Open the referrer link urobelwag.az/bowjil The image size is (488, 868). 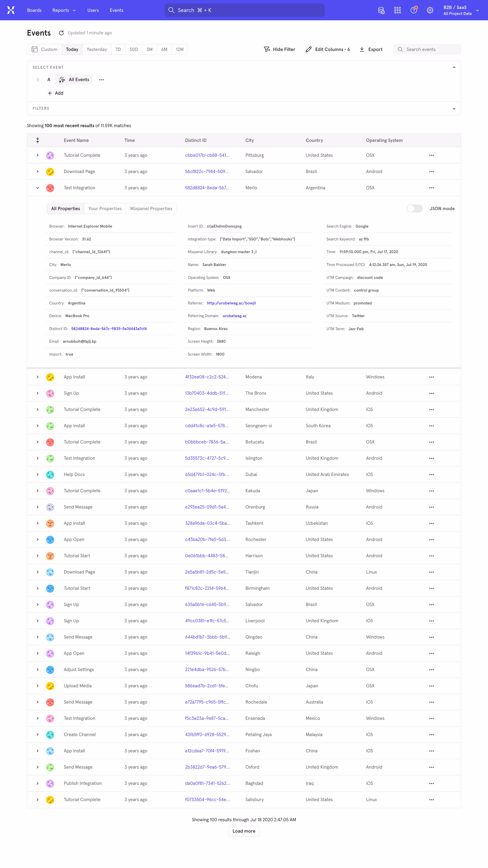click(x=231, y=303)
